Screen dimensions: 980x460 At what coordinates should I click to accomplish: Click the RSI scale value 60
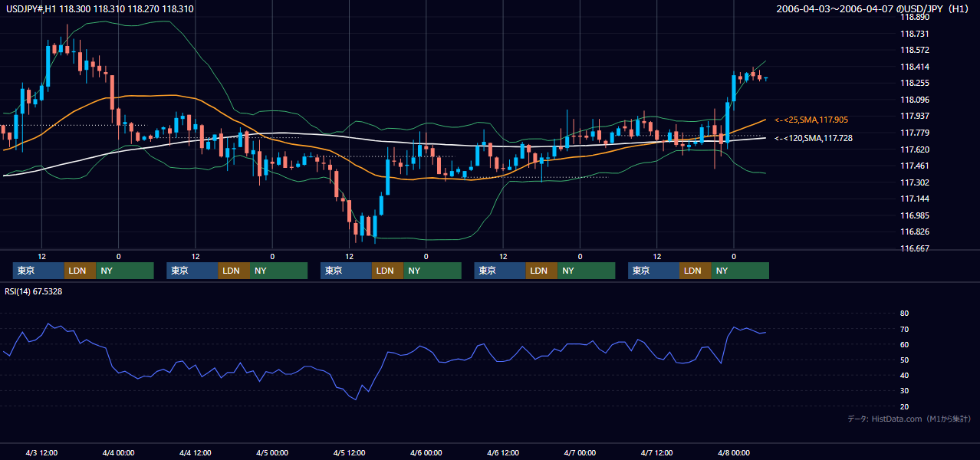click(x=904, y=344)
